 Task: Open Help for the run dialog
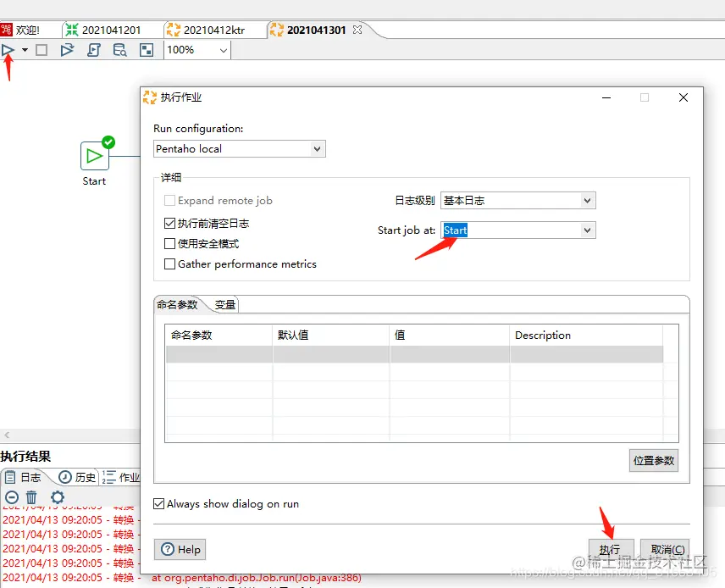coord(180,550)
